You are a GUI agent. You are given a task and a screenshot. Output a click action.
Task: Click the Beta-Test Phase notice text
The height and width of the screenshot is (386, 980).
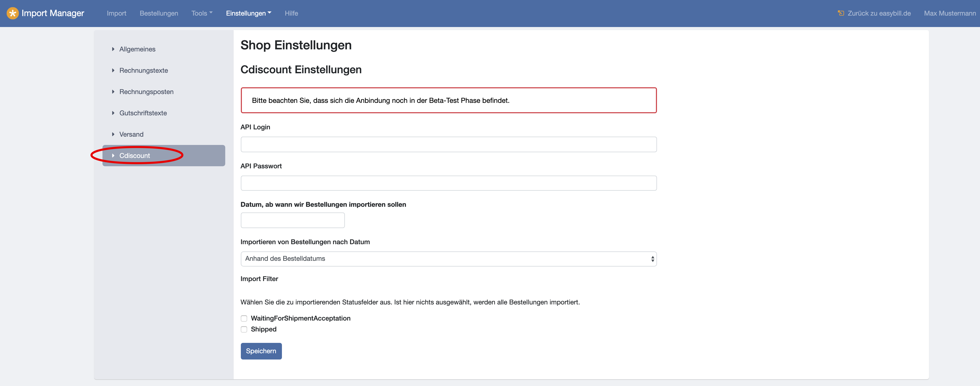tap(381, 101)
